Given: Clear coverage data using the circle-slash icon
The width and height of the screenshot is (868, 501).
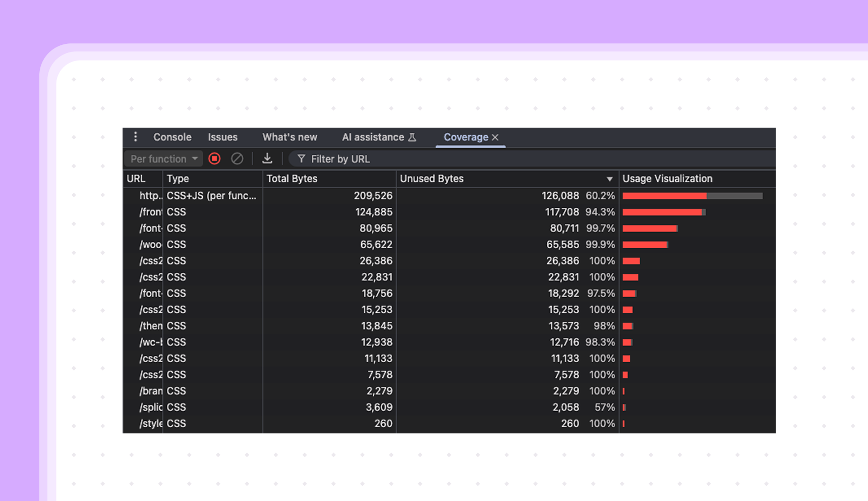Looking at the screenshot, I should [237, 159].
